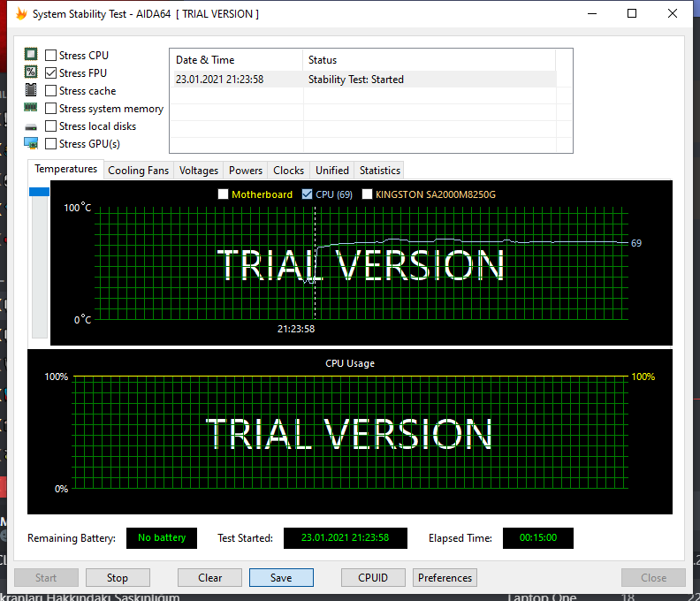Open the Powers tab
This screenshot has height=601, width=700.
pyautogui.click(x=246, y=171)
